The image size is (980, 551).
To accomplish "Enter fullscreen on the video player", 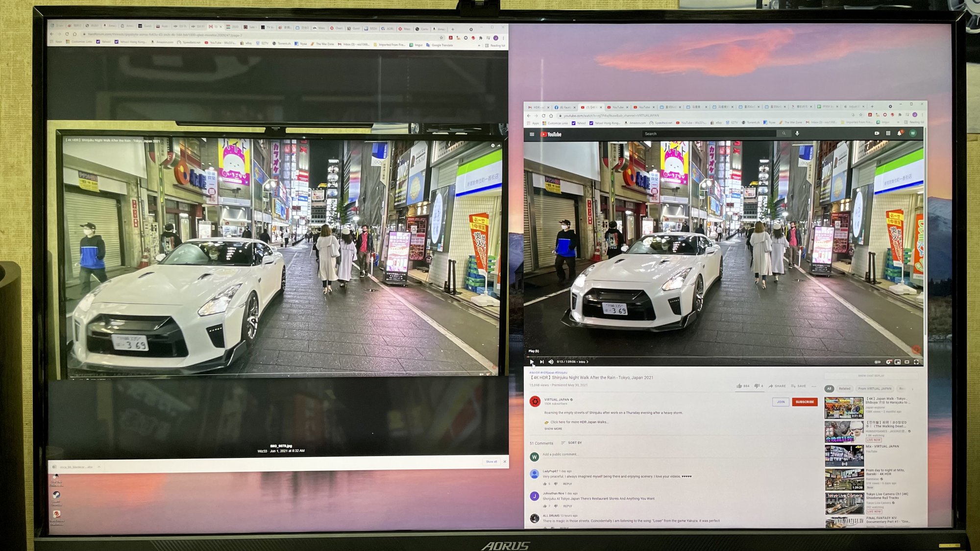I will 916,362.
